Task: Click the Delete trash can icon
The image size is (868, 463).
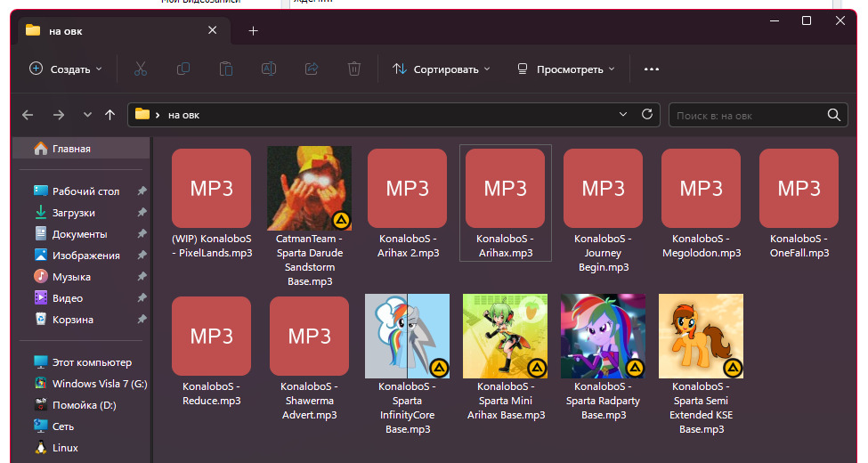Action: coord(354,69)
